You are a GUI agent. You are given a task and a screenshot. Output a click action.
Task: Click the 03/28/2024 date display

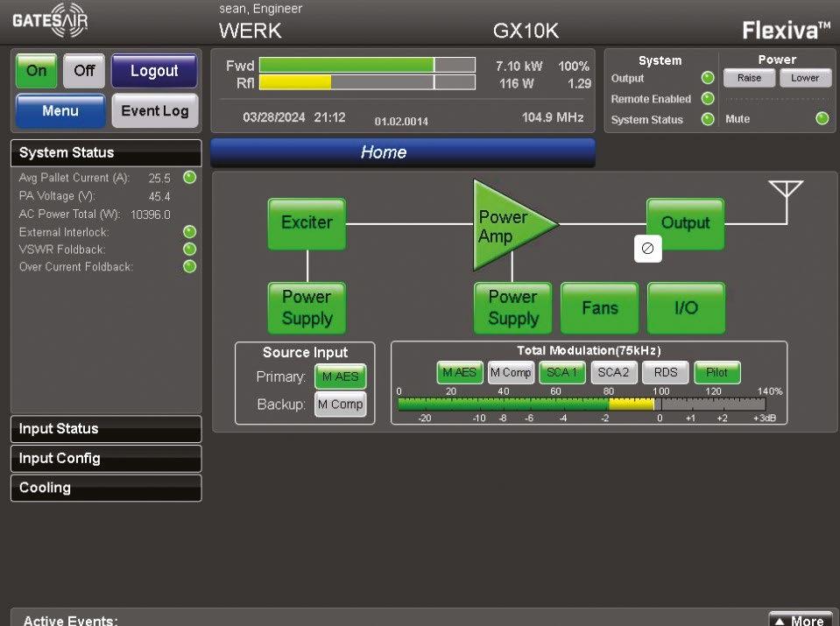point(274,117)
